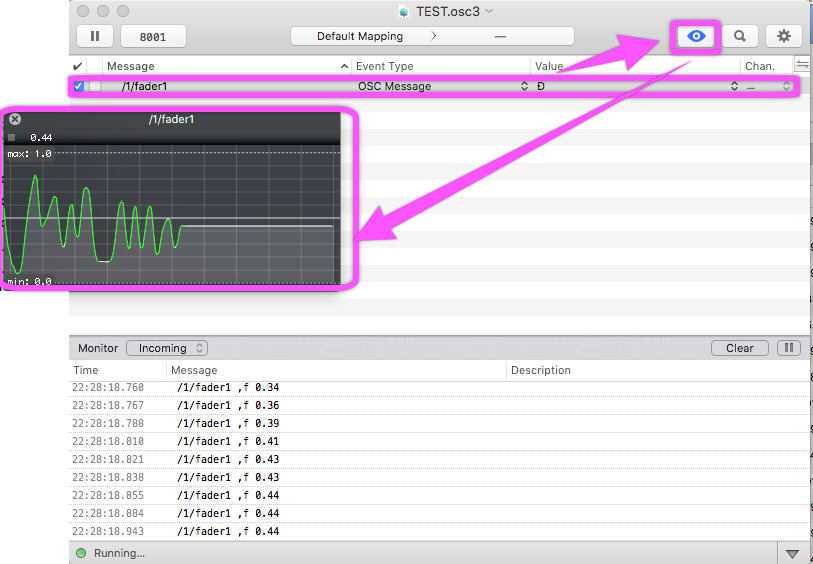Viewport: 813px width, 564px height.
Task: Expand the bottom-right disclosure triangle
Action: [792, 553]
